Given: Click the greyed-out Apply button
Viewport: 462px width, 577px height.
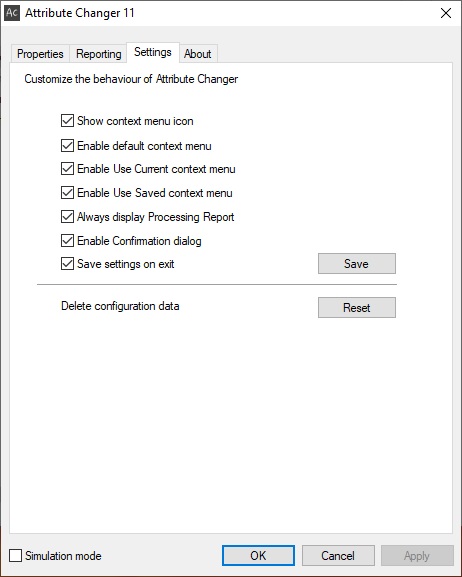Looking at the screenshot, I should 417,555.
